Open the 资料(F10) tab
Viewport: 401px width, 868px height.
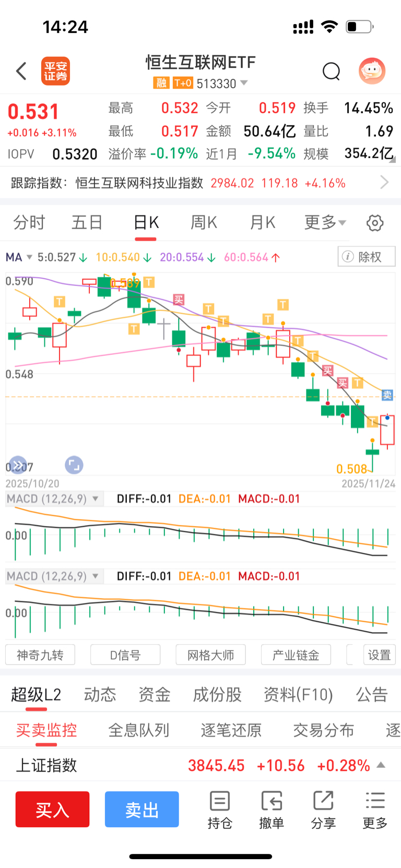click(x=298, y=695)
